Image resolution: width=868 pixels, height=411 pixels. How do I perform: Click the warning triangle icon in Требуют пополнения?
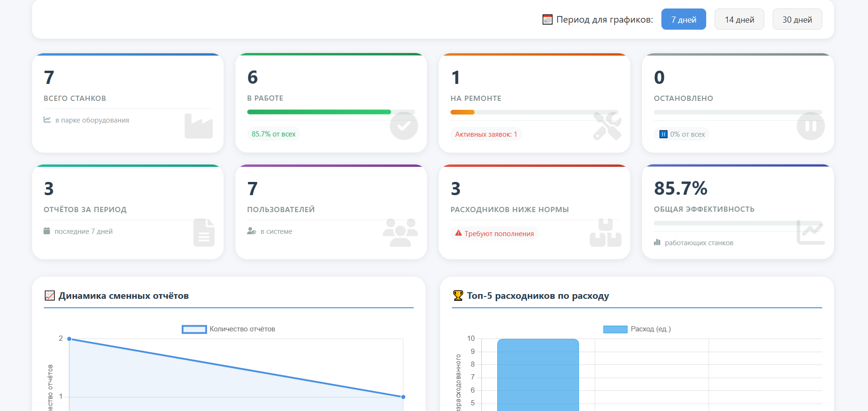pyautogui.click(x=458, y=233)
